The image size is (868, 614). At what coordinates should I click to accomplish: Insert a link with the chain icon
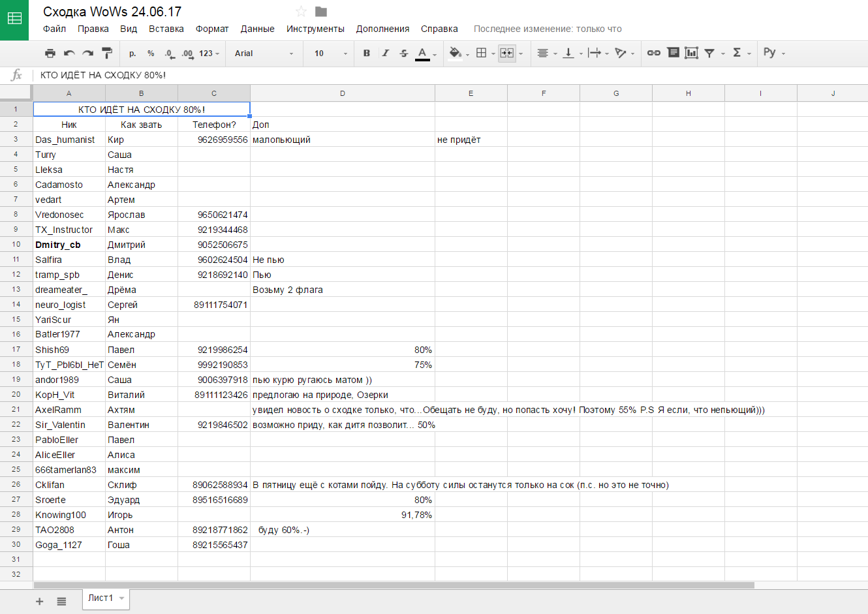coord(653,54)
